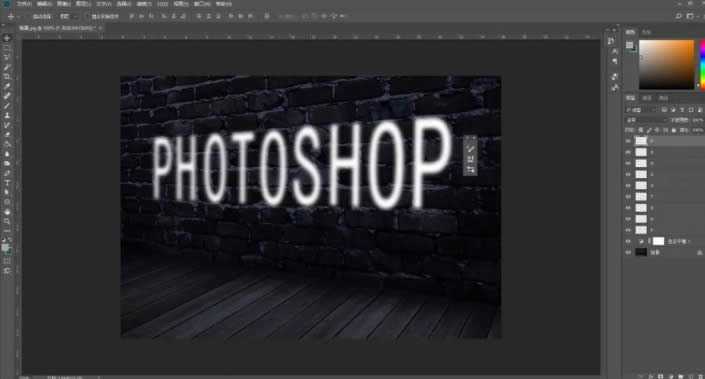
Task: Select the Horizontal Type tool
Action: [x=7, y=183]
